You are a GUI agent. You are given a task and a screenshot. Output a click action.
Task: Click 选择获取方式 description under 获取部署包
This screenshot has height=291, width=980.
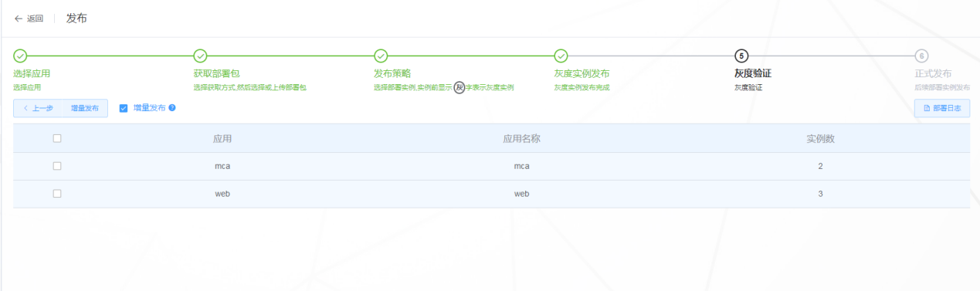[250, 88]
